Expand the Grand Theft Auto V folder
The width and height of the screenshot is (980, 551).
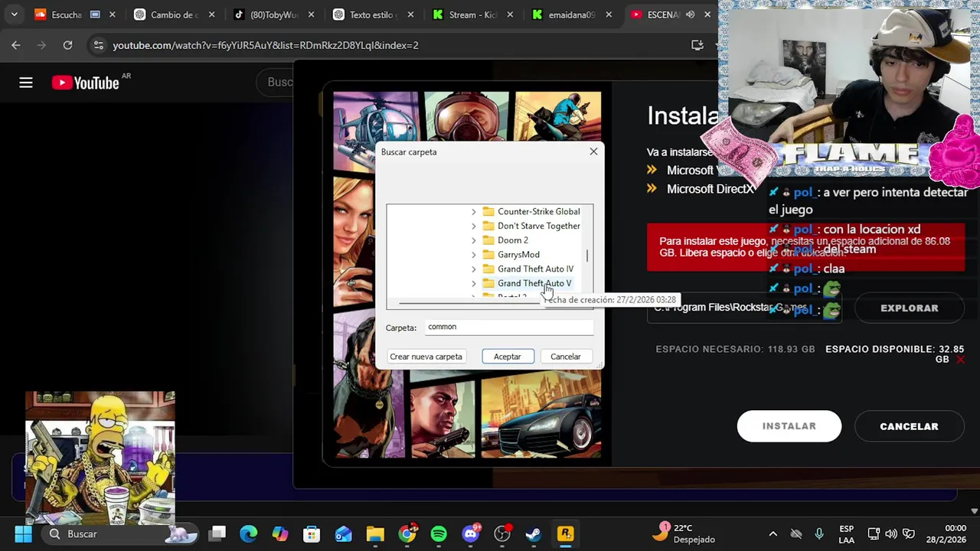coord(473,283)
